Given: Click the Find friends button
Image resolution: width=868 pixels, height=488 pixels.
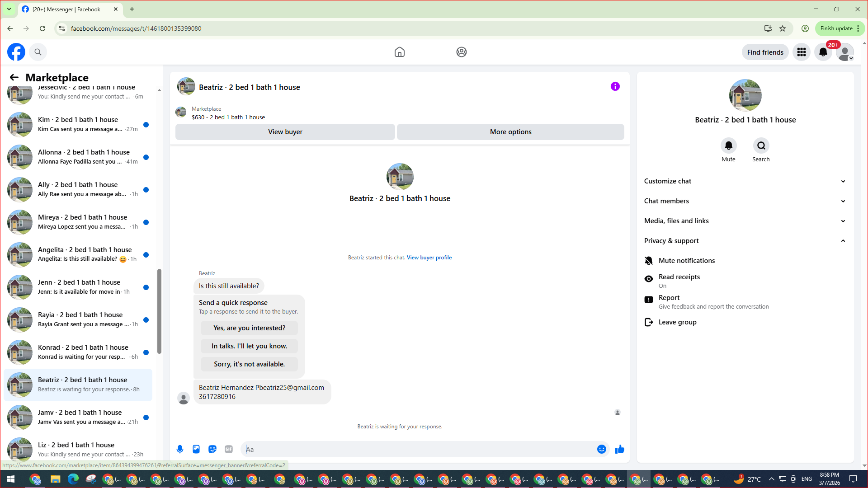Looking at the screenshot, I should [x=765, y=52].
